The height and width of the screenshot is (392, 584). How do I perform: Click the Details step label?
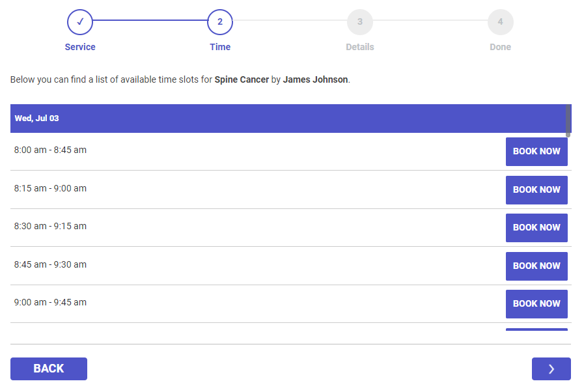coord(360,47)
